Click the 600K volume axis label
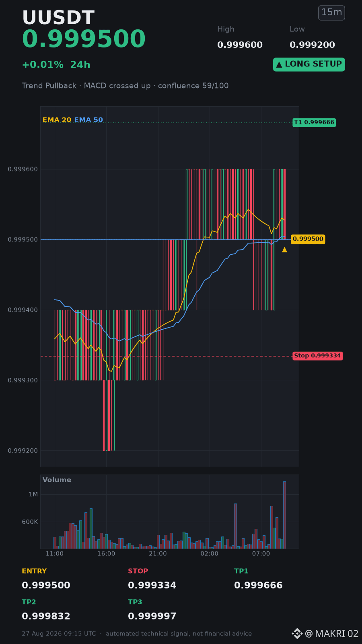Viewport: 362px width, 644px height. pos(30,522)
